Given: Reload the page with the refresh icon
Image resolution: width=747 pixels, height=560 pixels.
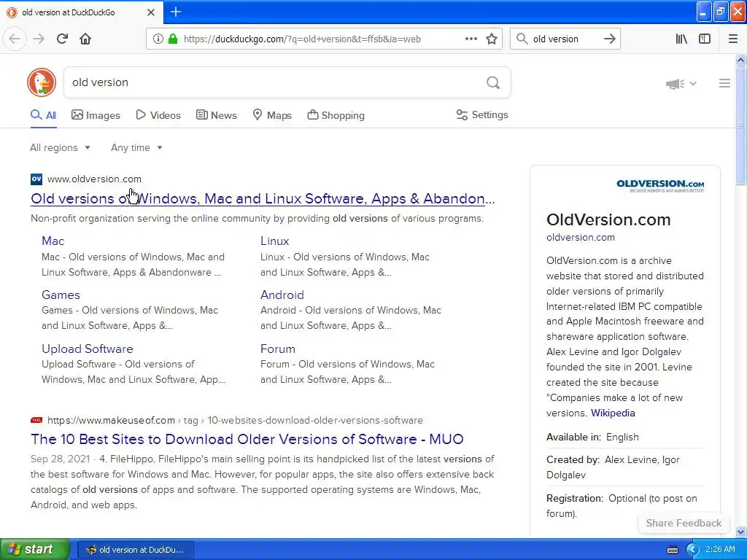Looking at the screenshot, I should click(x=63, y=39).
